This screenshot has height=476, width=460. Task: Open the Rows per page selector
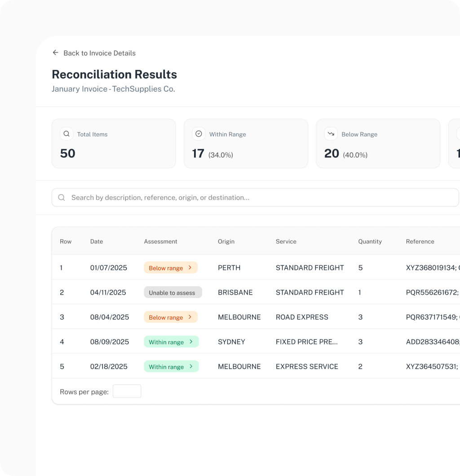click(x=127, y=391)
